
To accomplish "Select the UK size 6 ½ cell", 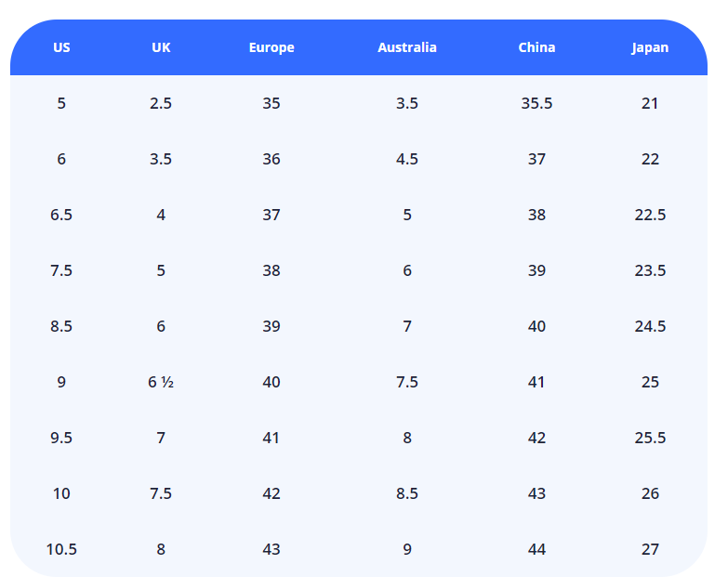I will (161, 382).
